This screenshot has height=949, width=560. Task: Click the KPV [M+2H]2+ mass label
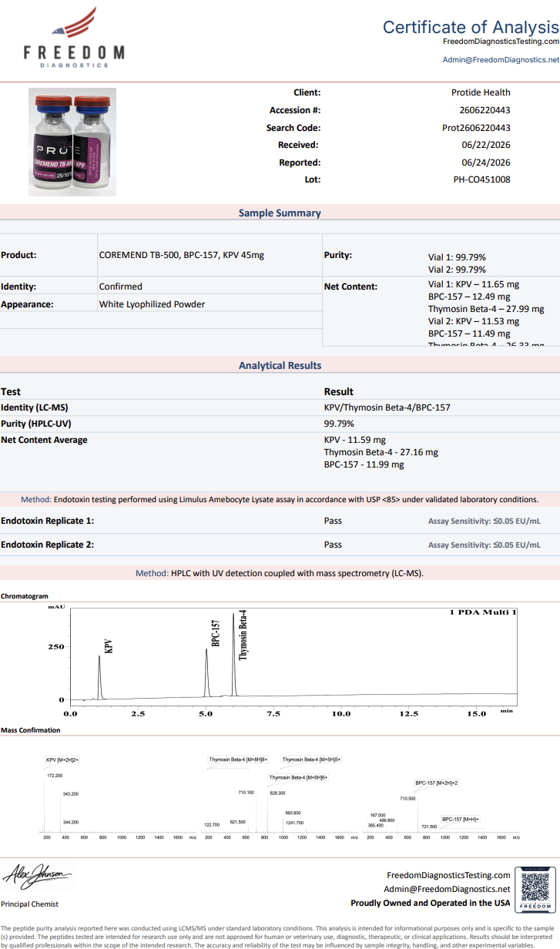click(x=62, y=760)
